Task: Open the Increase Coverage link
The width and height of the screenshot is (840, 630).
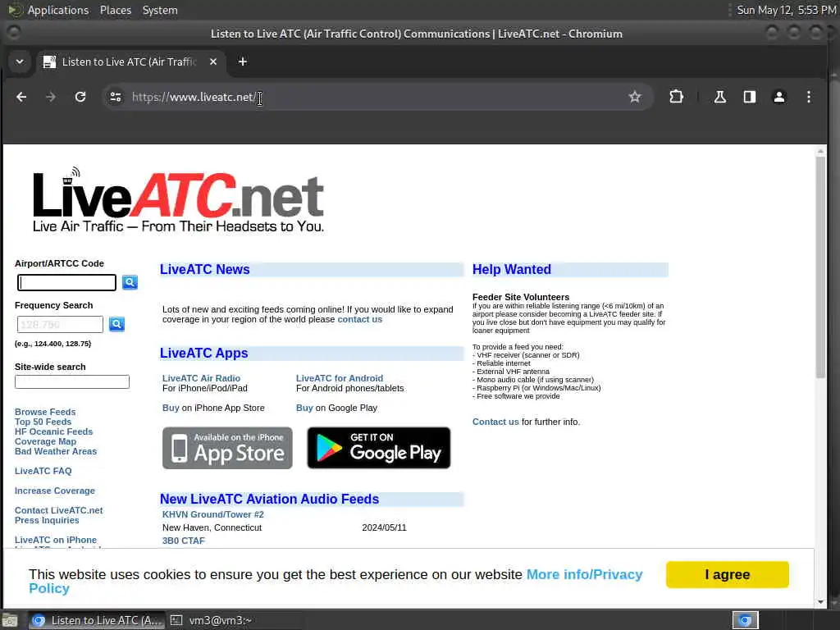Action: pos(55,491)
